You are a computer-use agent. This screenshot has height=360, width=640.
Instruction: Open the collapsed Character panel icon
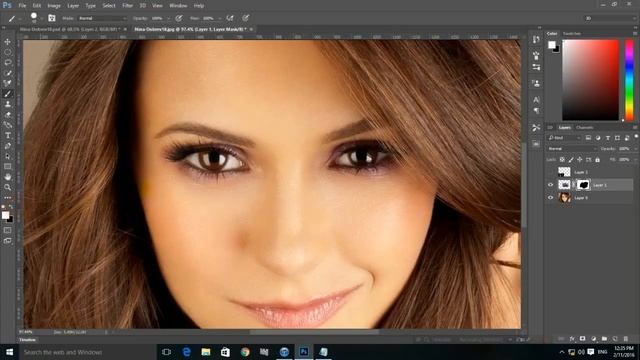(536, 100)
